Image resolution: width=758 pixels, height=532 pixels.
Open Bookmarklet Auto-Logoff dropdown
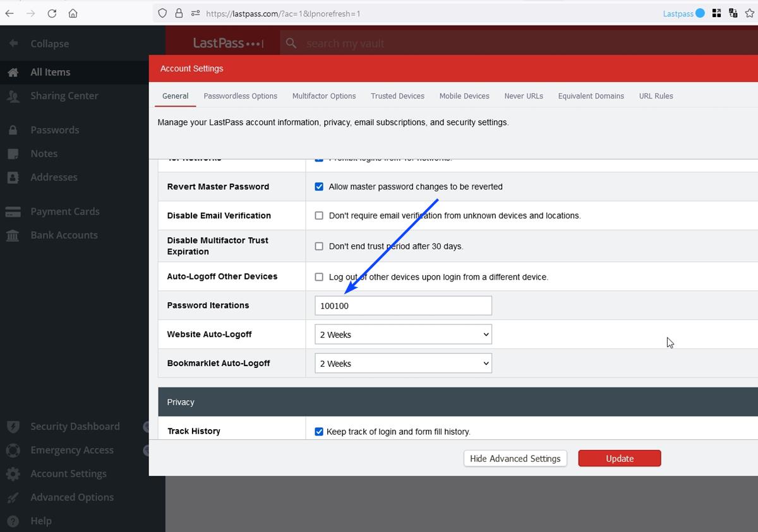(403, 364)
